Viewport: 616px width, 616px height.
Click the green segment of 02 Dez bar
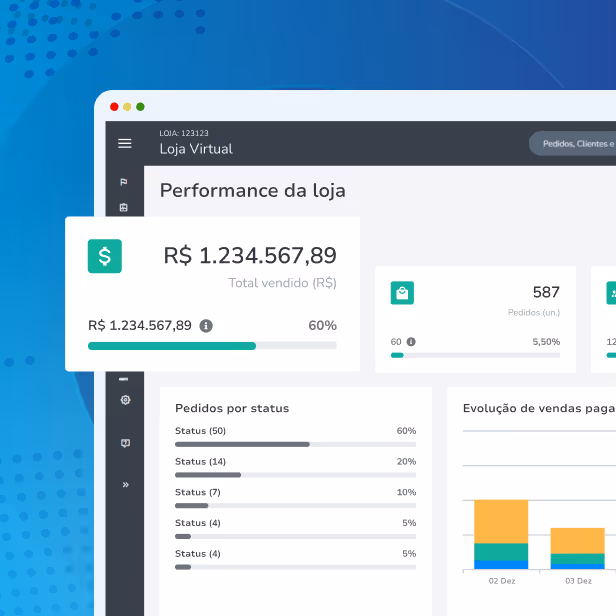tap(501, 552)
